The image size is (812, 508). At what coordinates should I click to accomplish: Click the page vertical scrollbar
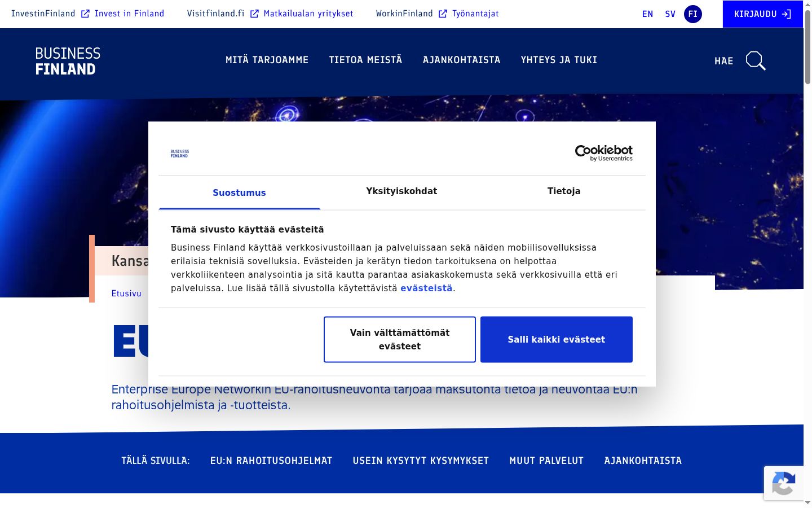[807, 48]
